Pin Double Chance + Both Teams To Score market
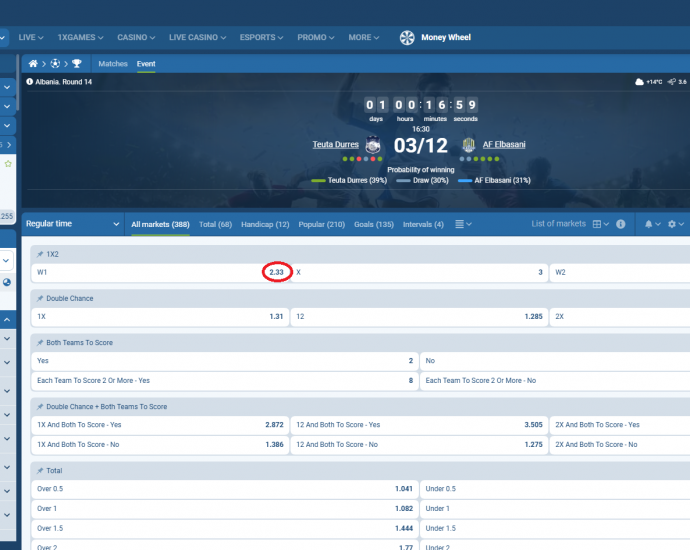The image size is (690, 550). click(40, 407)
